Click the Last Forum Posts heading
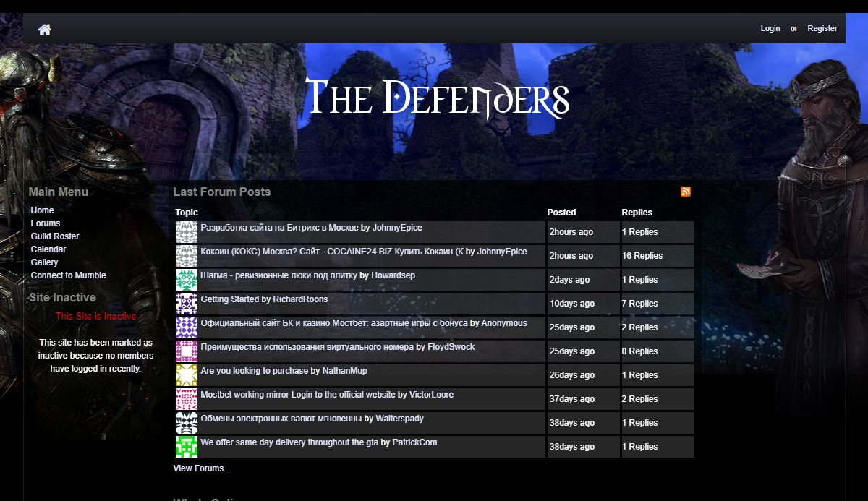 tap(222, 192)
